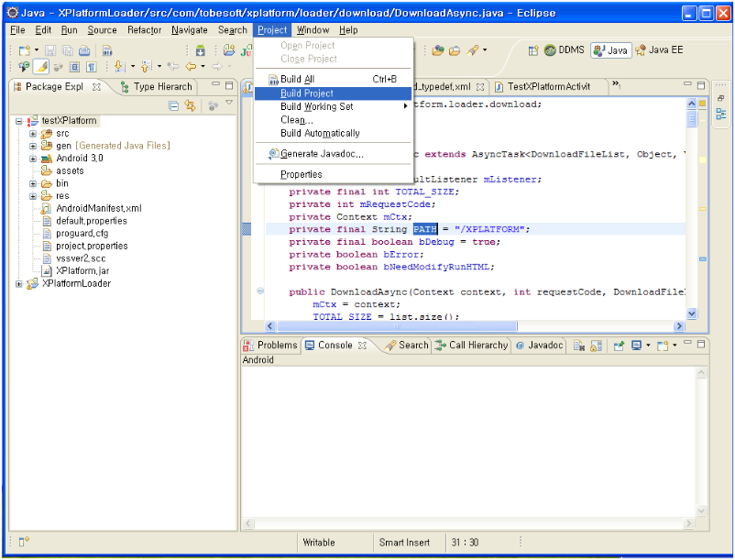Click the Open Perspective icon

[533, 50]
